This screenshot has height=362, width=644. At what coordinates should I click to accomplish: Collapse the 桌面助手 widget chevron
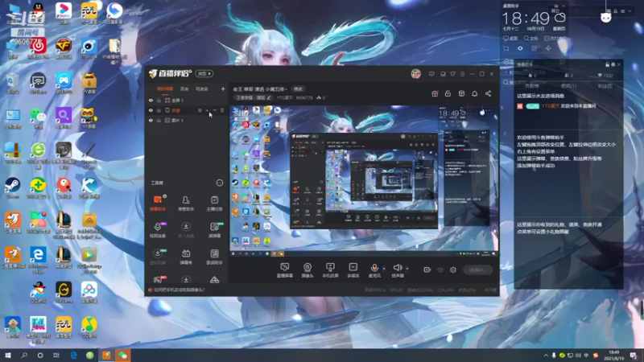click(x=563, y=6)
